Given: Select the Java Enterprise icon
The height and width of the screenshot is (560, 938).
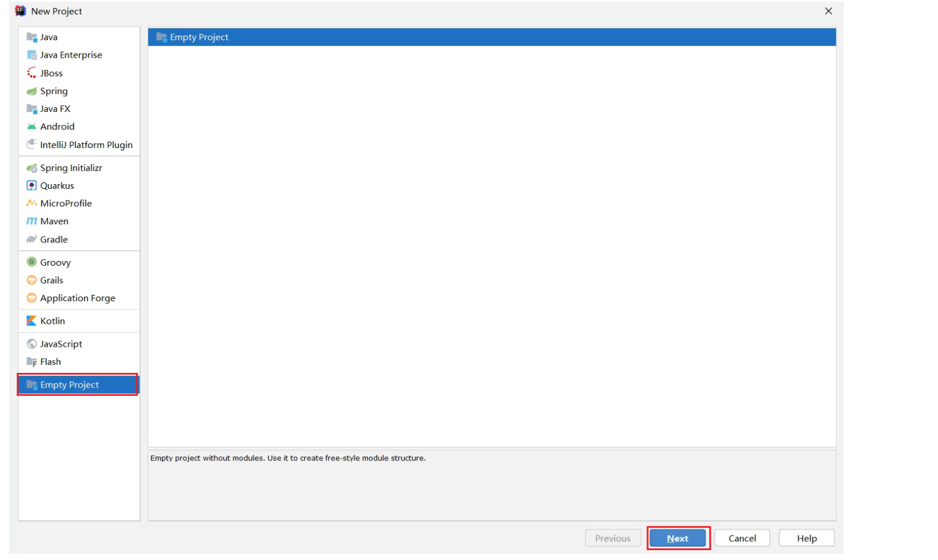Looking at the screenshot, I should [x=31, y=55].
